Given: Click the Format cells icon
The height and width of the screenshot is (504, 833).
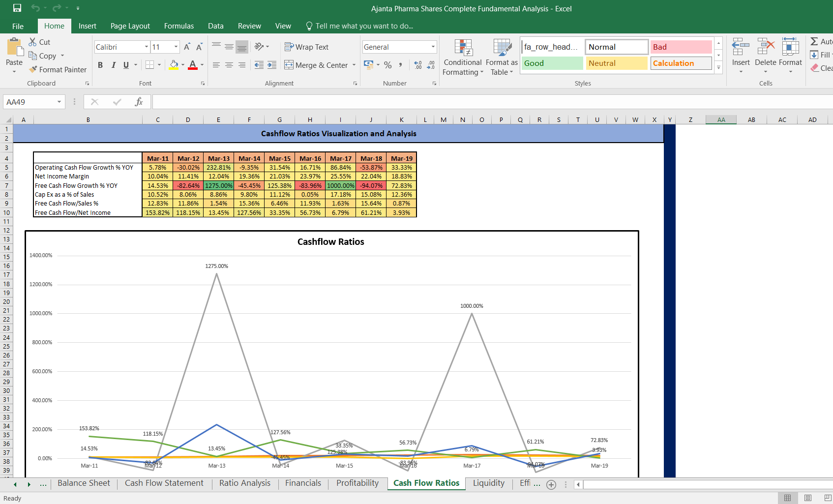Looking at the screenshot, I should [x=790, y=47].
